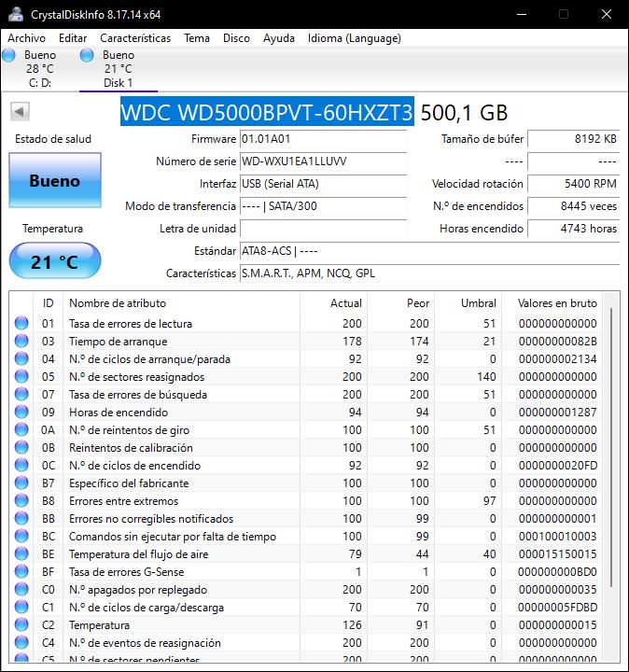Open the Tema menu
Viewport: 629px width, 672px height.
197,38
